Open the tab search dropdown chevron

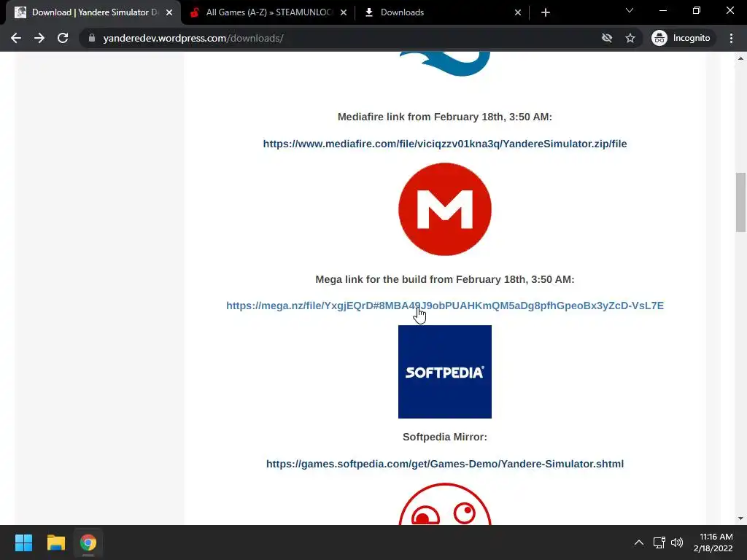[630, 10]
